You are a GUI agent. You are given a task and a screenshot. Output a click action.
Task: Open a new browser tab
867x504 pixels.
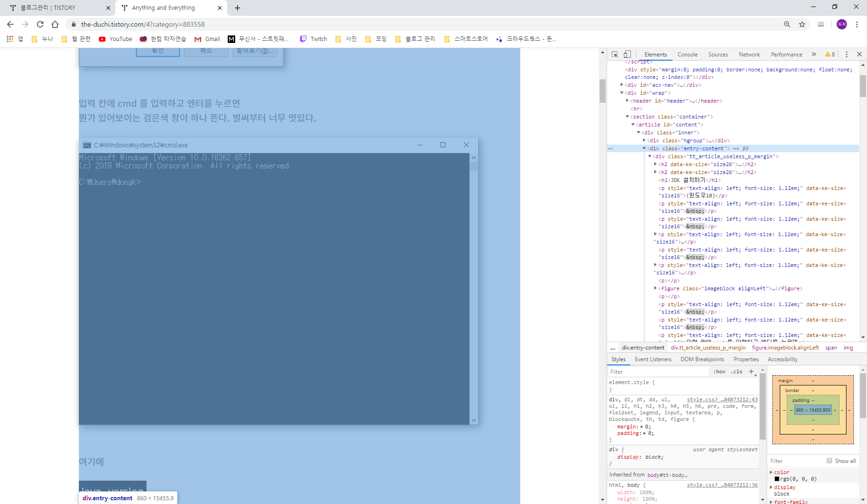(238, 8)
